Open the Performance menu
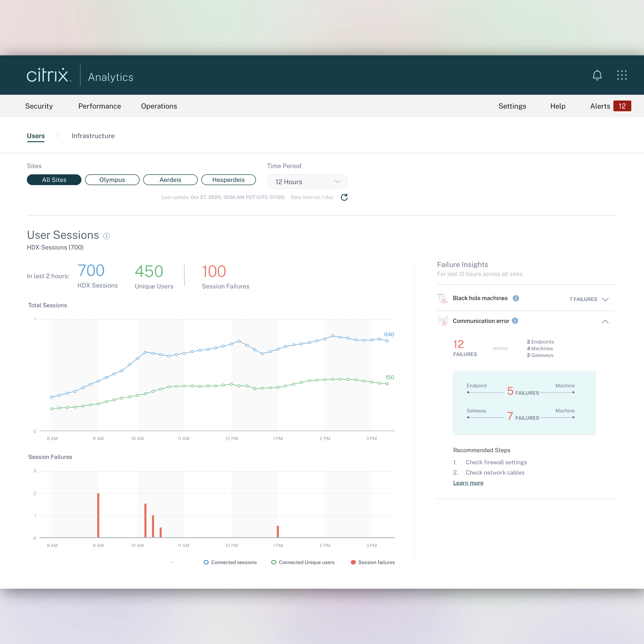 100,106
